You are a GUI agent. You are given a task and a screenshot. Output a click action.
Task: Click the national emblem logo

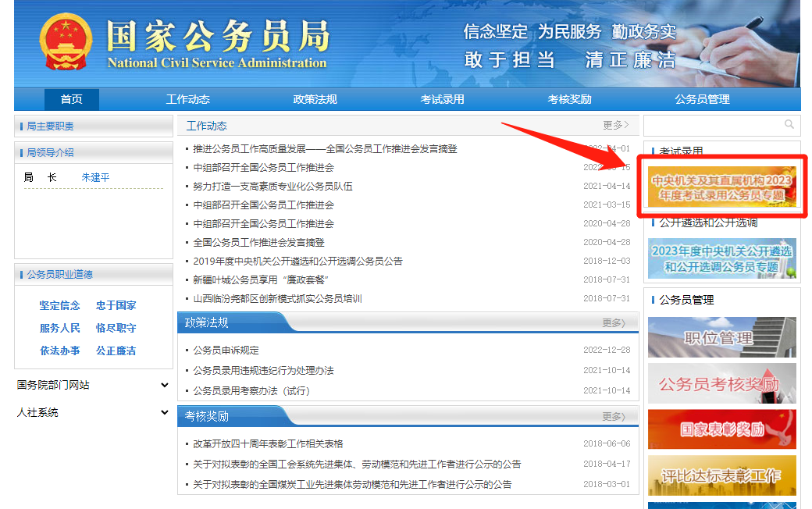66,42
